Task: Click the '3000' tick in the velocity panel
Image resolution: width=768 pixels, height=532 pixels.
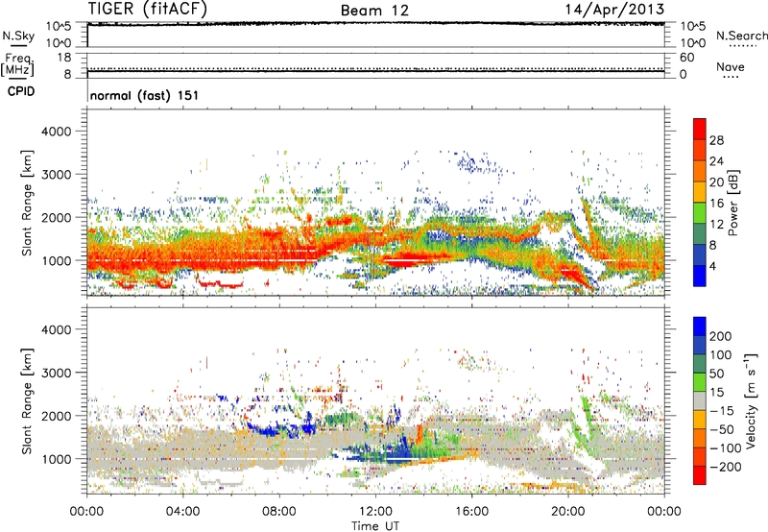Action: coord(56,373)
